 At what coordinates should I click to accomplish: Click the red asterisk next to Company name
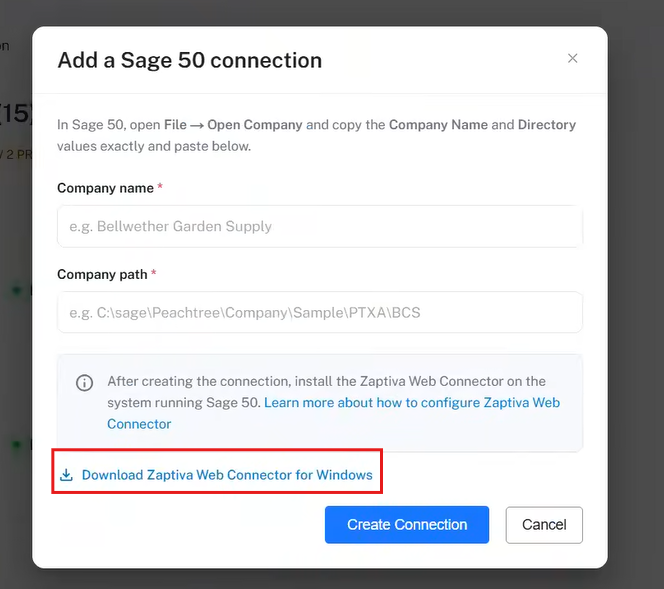click(160, 185)
